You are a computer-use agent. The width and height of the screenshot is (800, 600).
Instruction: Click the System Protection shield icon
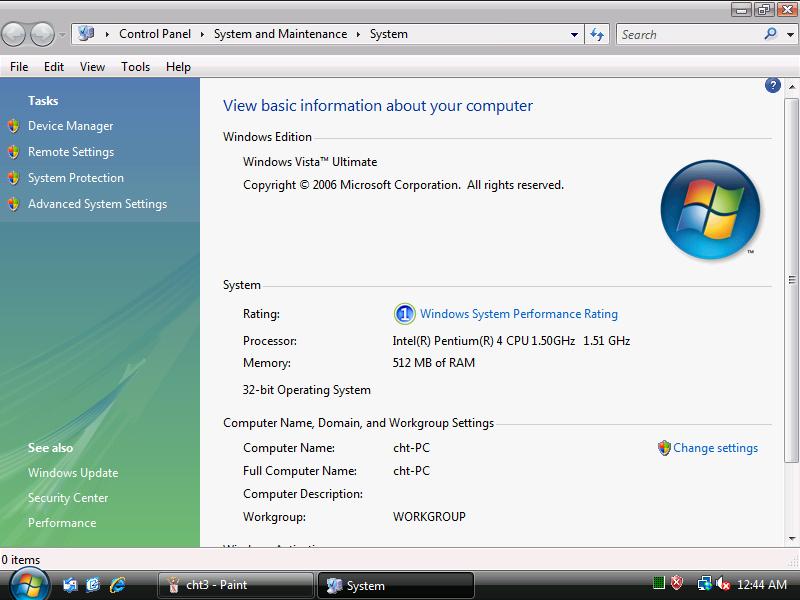(x=13, y=178)
